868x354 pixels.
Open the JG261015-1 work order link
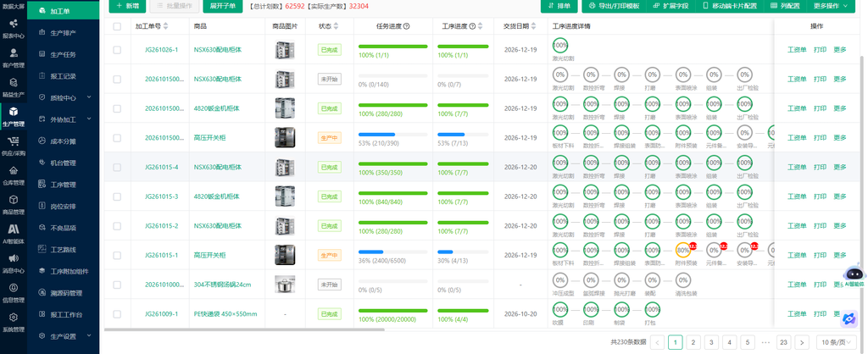161,255
